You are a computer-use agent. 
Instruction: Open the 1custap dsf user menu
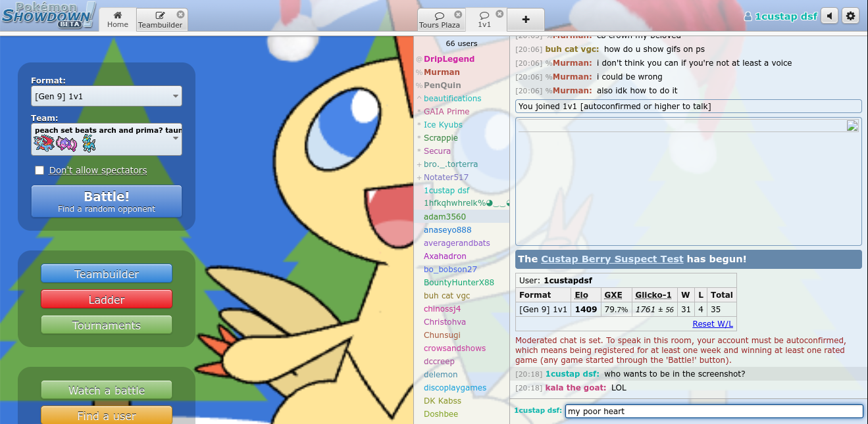(780, 16)
